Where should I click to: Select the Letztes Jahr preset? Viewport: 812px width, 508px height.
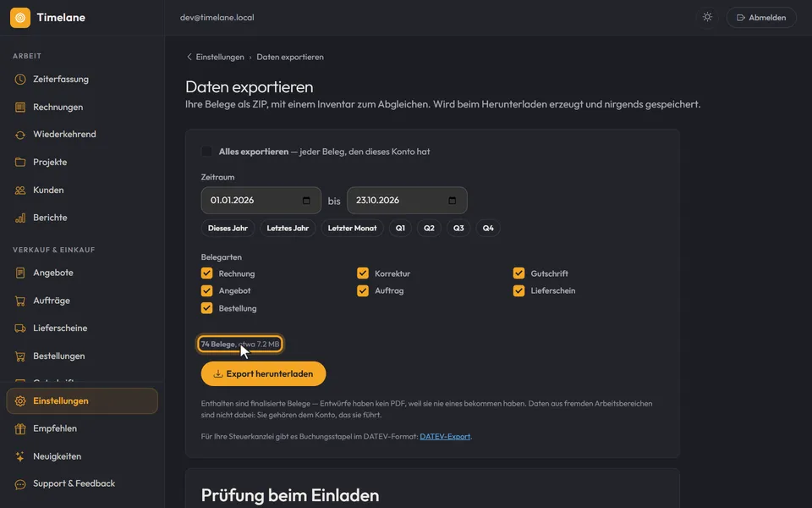pos(288,228)
